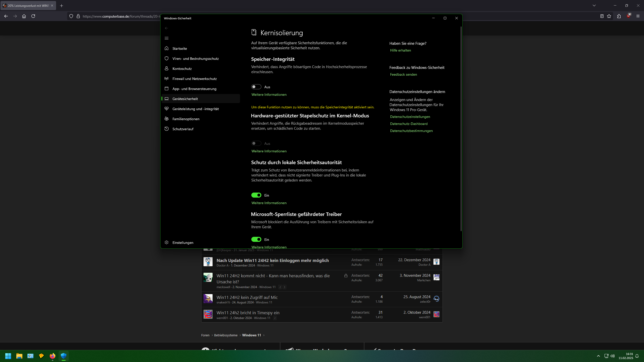
Task: Disable Schutz durch lokale Sicherheitsautorität
Action: point(256,195)
